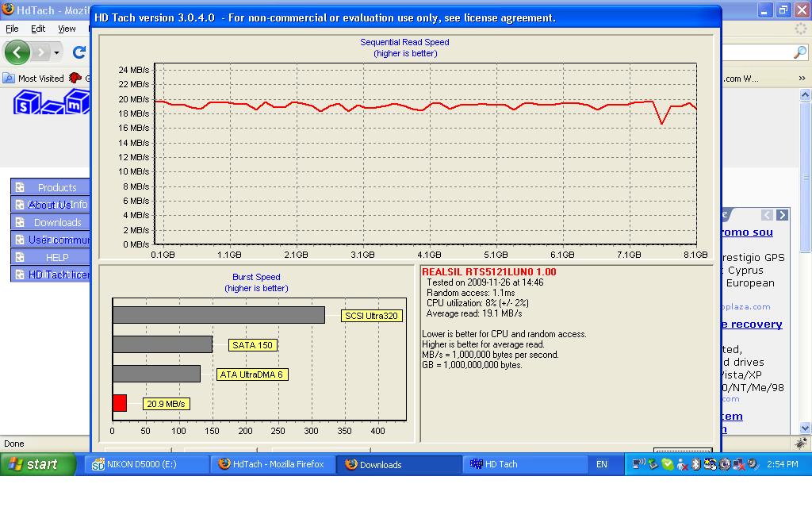Go to Downloads in the website sidebar

click(x=50, y=222)
